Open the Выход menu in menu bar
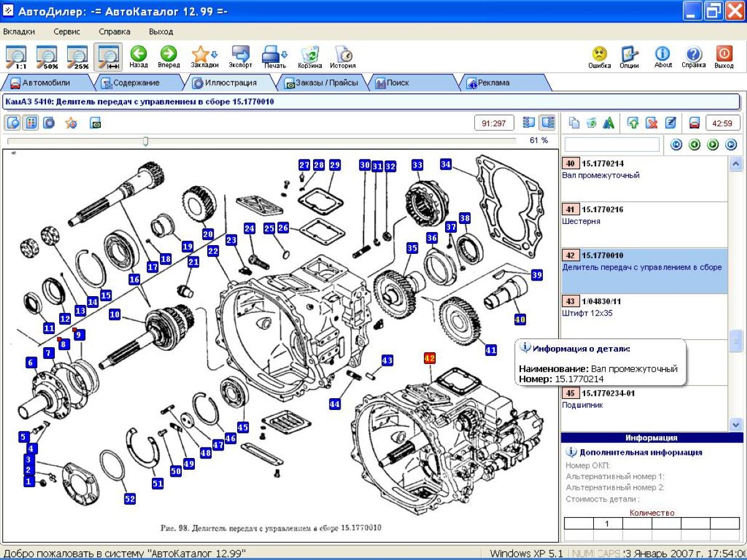 (x=161, y=31)
